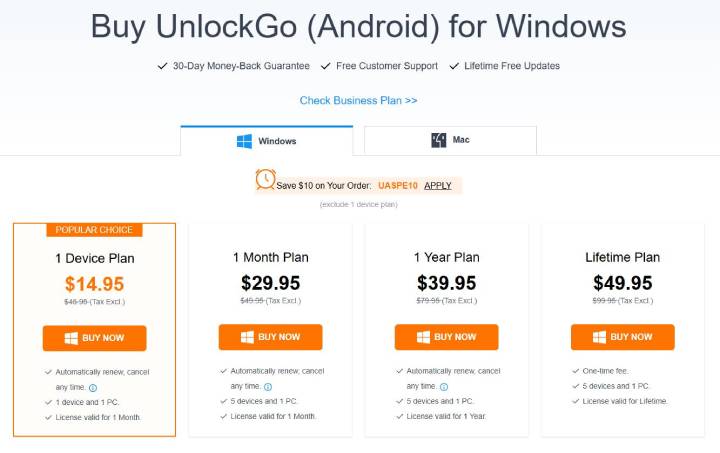Click the Mac Finder icon in Mac tab
720x453 pixels.
[x=438, y=141]
